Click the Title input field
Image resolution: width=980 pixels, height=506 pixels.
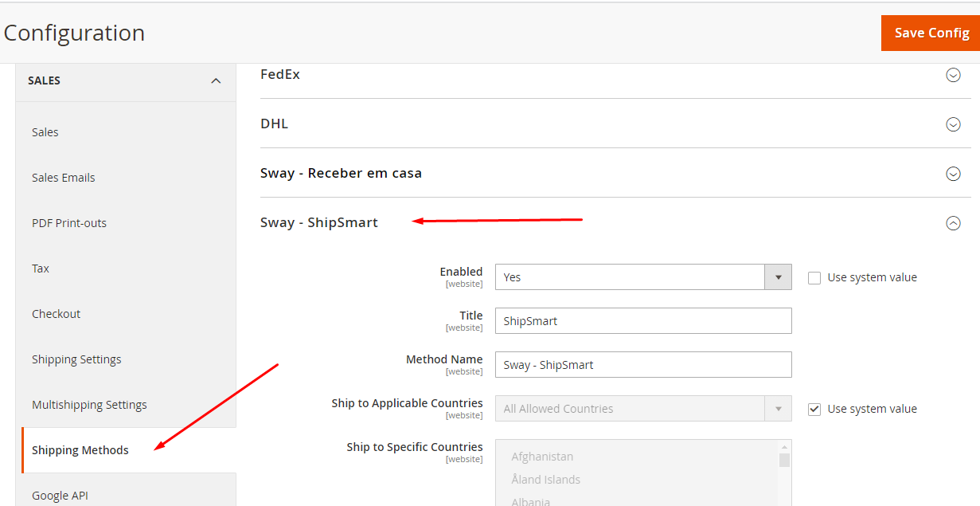point(643,321)
